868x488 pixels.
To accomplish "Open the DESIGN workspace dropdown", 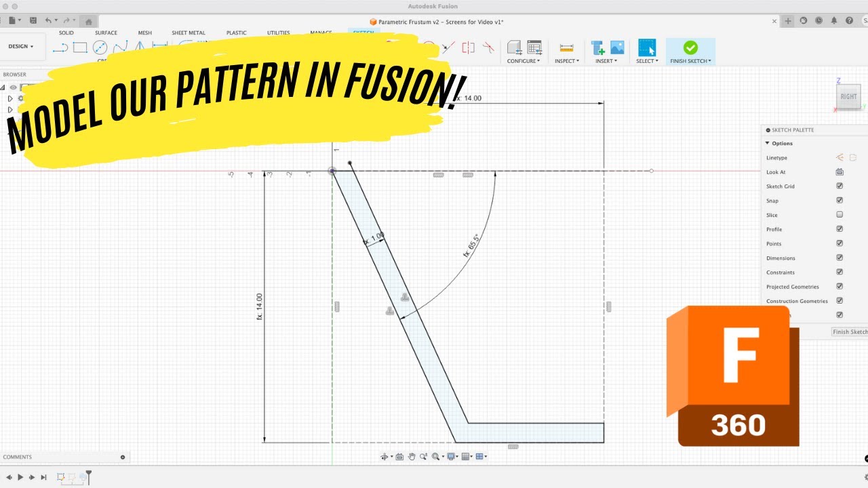I will pos(21,46).
